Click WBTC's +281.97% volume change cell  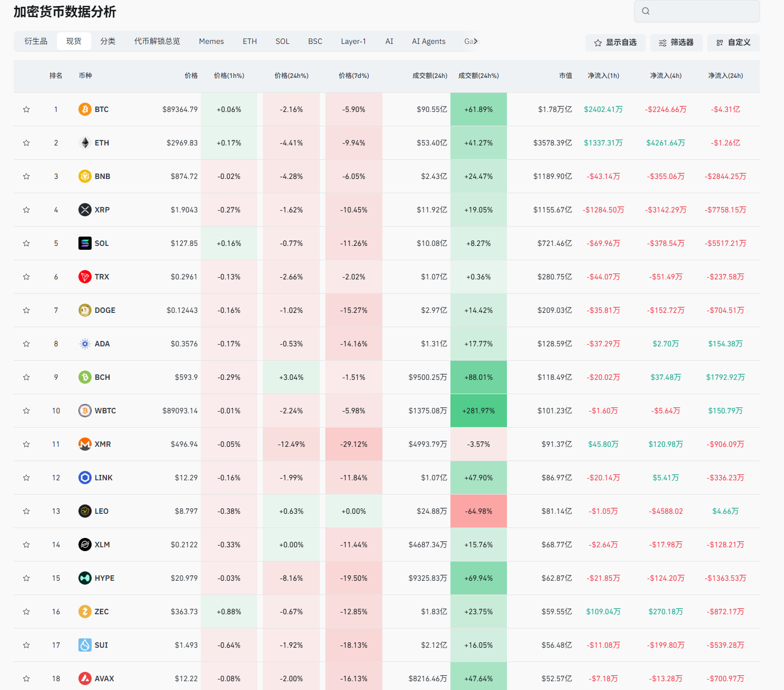(478, 411)
